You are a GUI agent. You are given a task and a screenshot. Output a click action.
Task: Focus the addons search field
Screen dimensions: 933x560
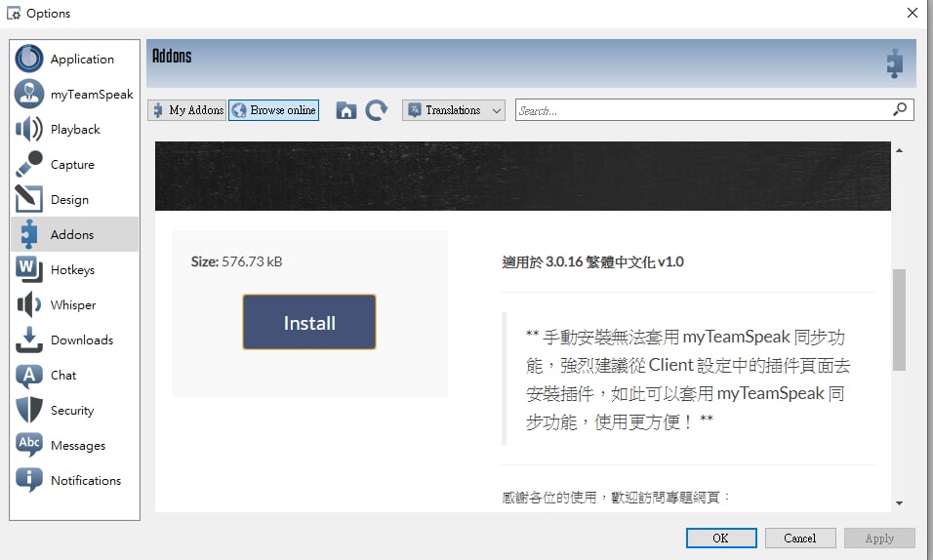[703, 110]
